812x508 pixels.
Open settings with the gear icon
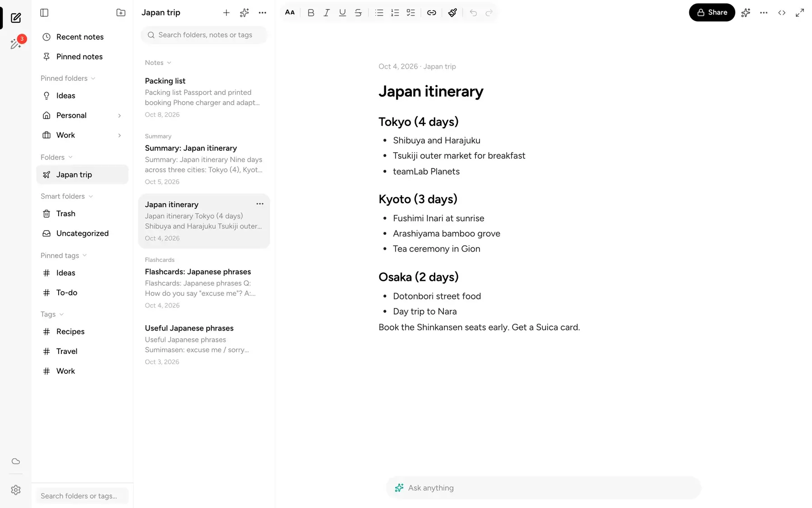coord(16,490)
